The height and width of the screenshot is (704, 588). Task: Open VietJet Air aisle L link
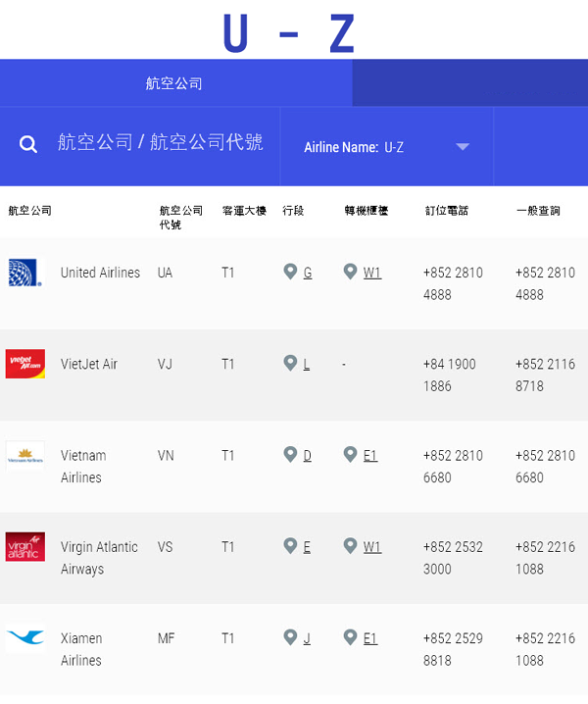point(306,364)
